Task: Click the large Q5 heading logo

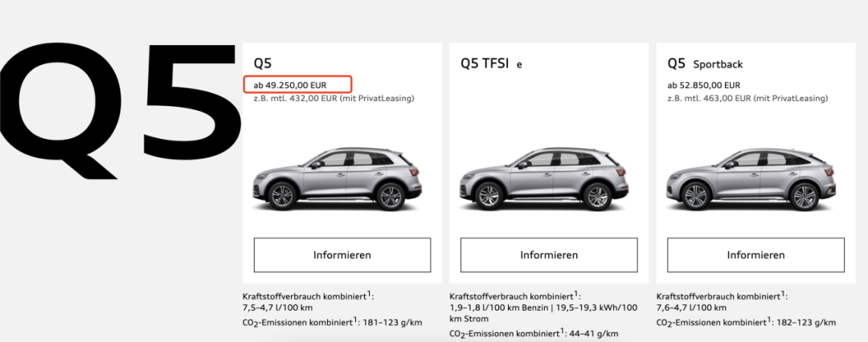Action: tap(121, 111)
